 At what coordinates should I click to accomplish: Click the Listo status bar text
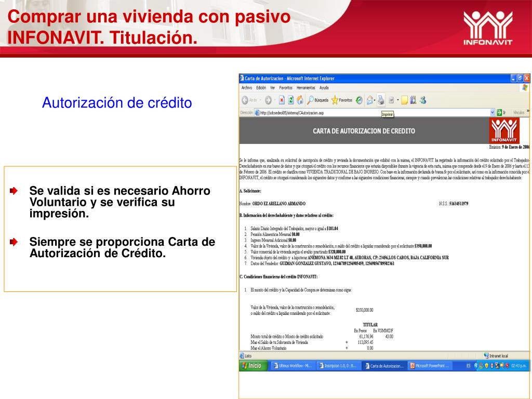click(x=248, y=356)
